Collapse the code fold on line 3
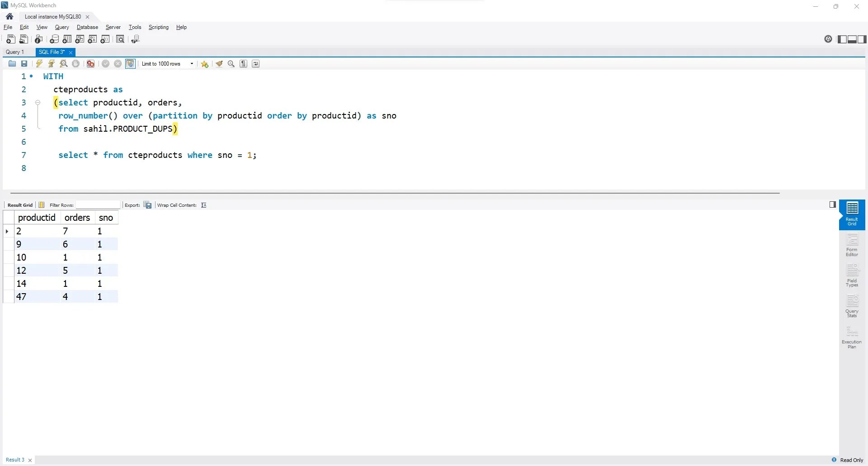Viewport: 868px width, 466px height. click(38, 103)
